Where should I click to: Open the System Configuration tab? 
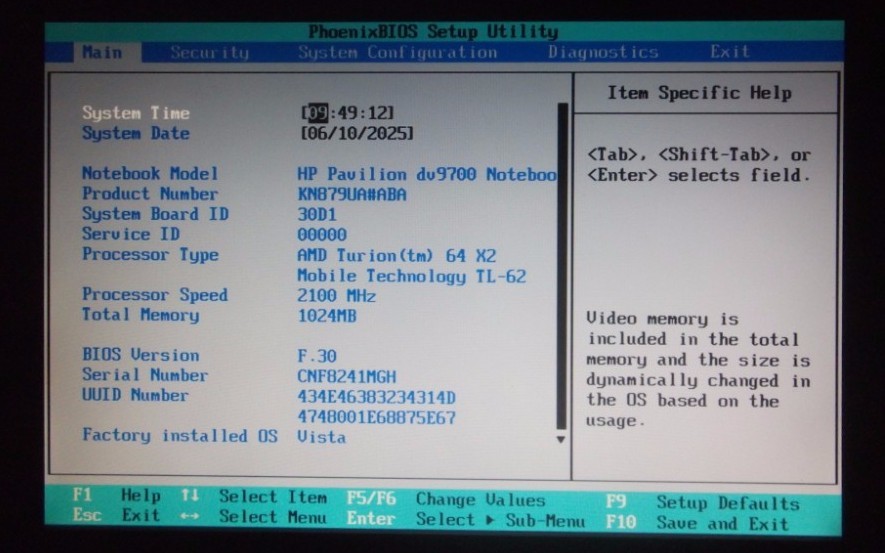pos(397,52)
